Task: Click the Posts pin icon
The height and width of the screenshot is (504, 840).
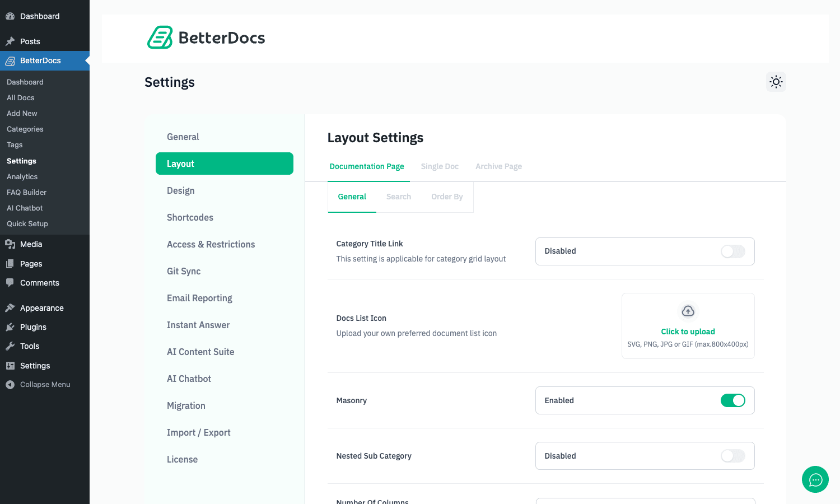Action: [x=10, y=41]
